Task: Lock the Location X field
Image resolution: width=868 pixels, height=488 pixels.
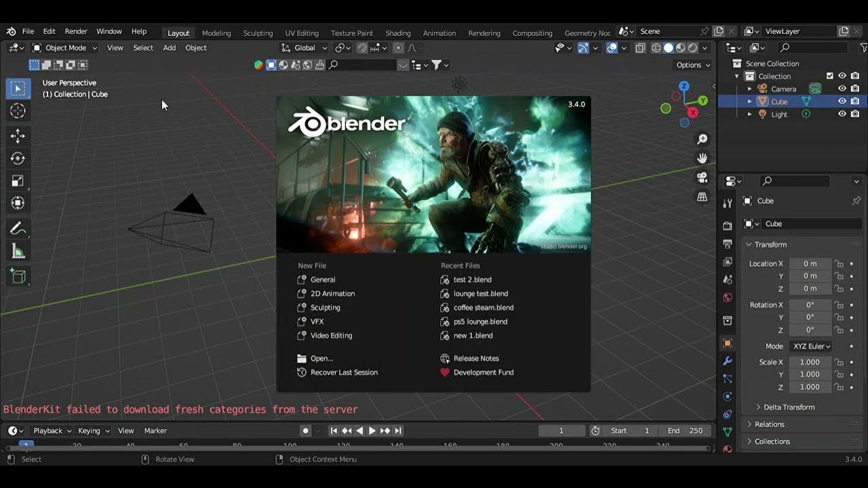Action: tap(839, 264)
